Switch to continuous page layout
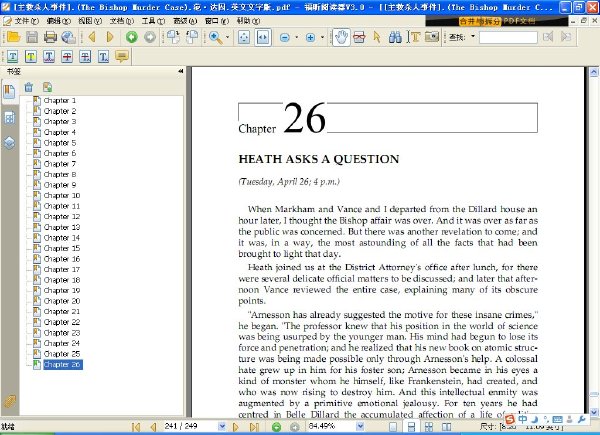Image resolution: width=600 pixels, height=435 pixels. 411,427
